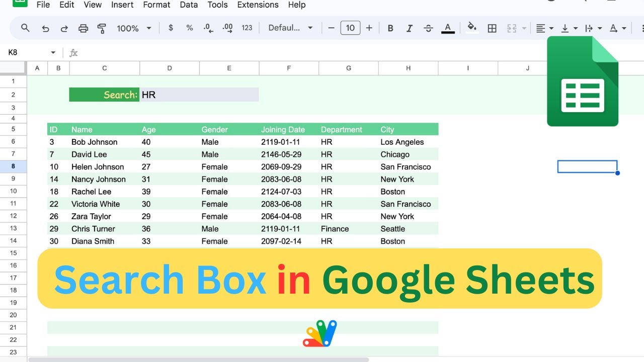644x362 pixels.
Task: Click the Los Angeles city cell
Action: point(408,142)
